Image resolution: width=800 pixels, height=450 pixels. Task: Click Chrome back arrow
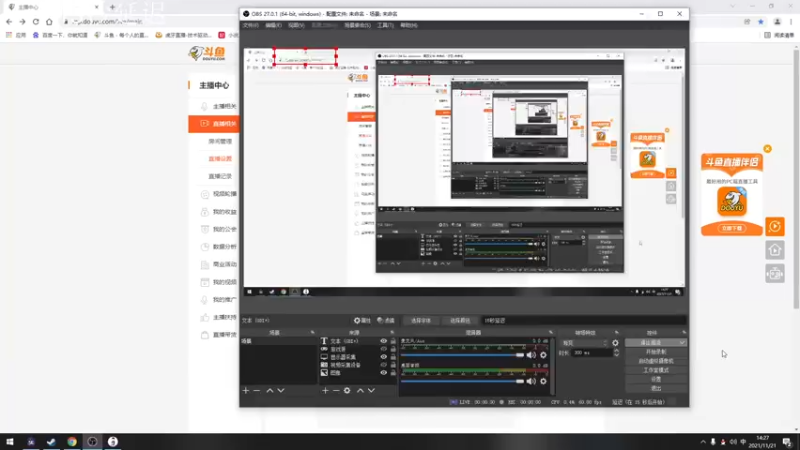(9, 21)
